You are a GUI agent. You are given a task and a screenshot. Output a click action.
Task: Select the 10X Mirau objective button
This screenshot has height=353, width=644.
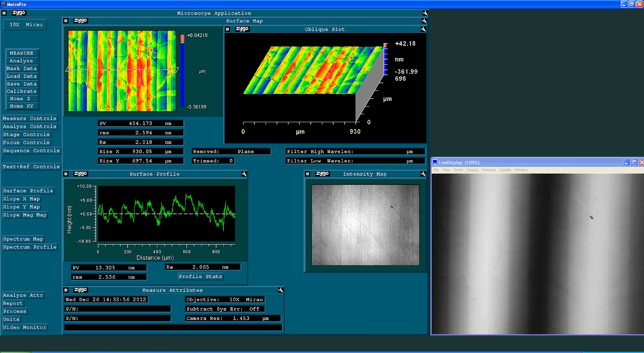click(x=25, y=25)
